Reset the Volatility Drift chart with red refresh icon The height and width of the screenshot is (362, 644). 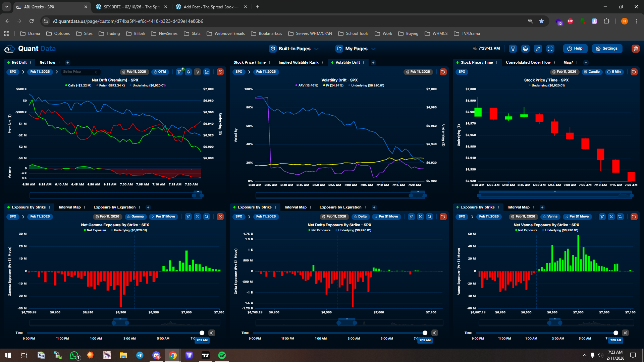[443, 72]
